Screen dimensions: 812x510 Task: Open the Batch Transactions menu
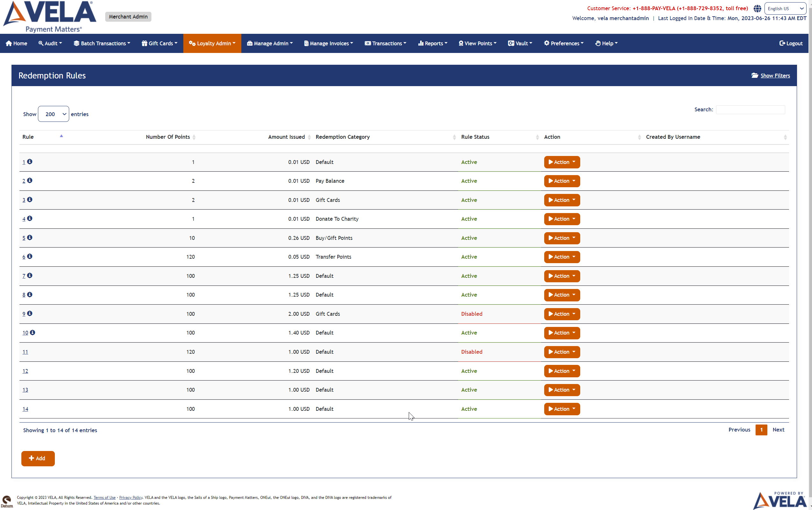(x=102, y=43)
